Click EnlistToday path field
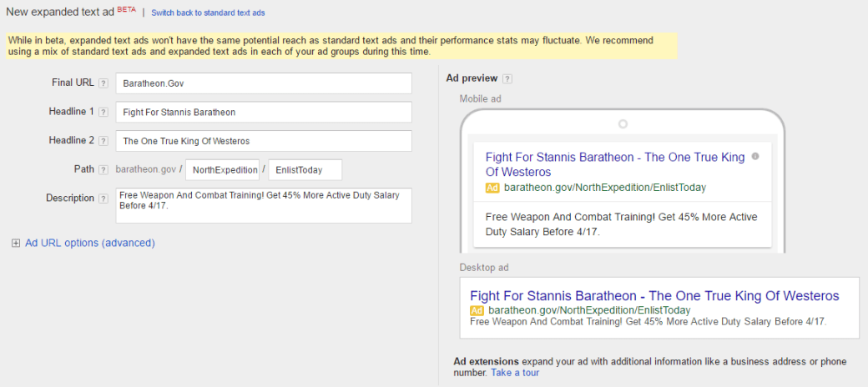The image size is (868, 387). point(305,169)
